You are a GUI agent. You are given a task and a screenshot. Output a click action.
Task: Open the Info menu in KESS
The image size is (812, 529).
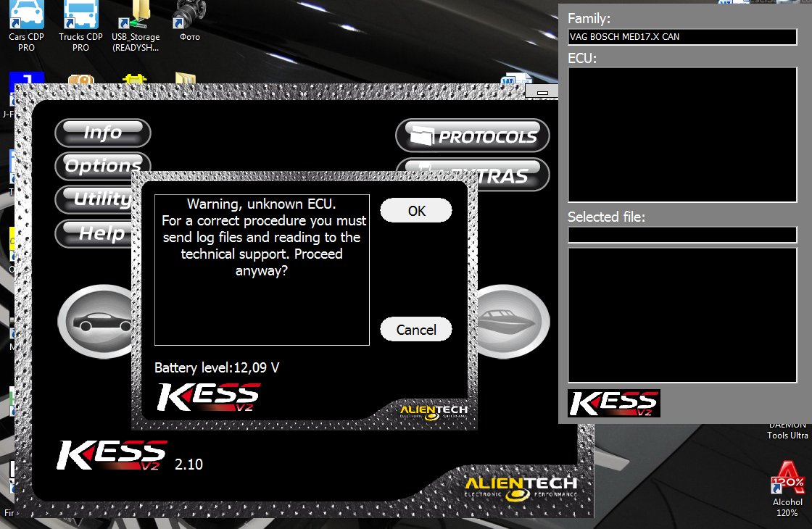(103, 133)
